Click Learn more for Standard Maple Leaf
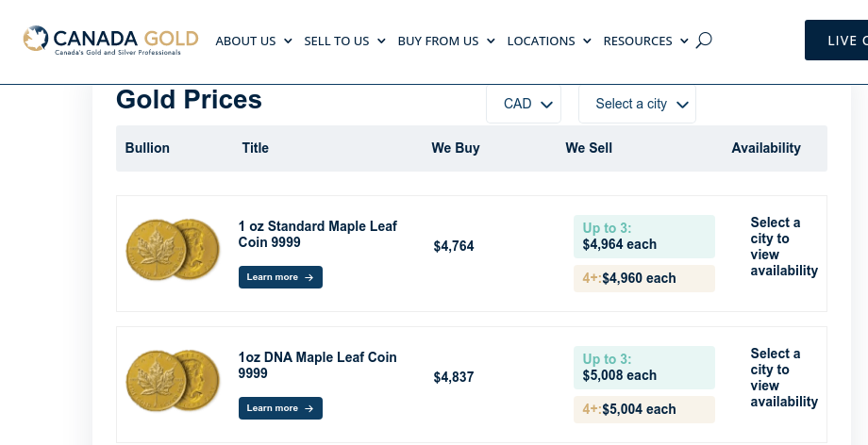 tap(280, 277)
